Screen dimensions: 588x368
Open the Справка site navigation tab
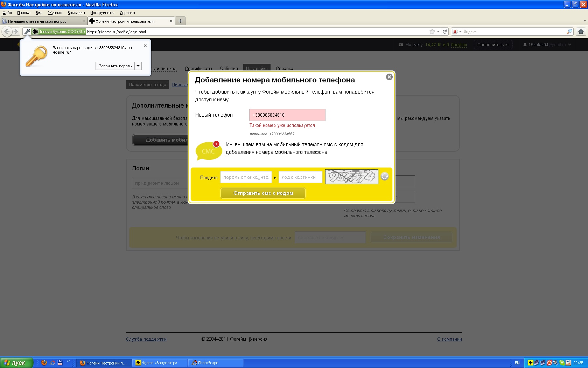pyautogui.click(x=285, y=69)
